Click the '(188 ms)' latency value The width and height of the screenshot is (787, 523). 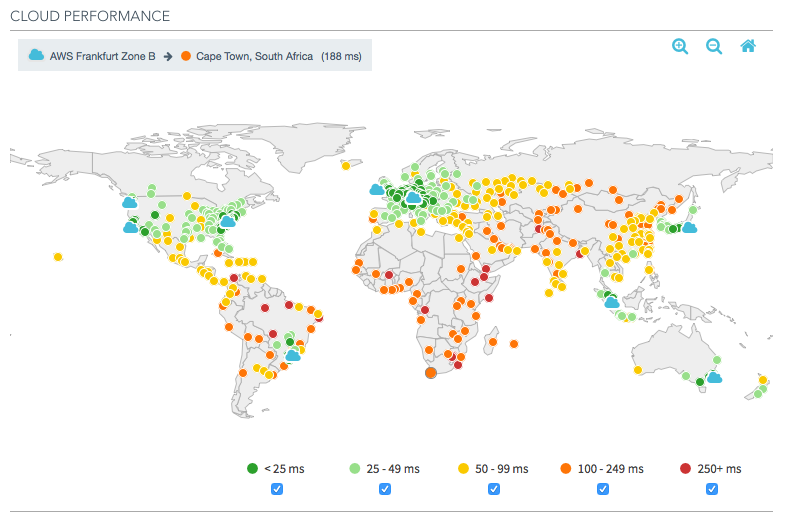tap(341, 56)
